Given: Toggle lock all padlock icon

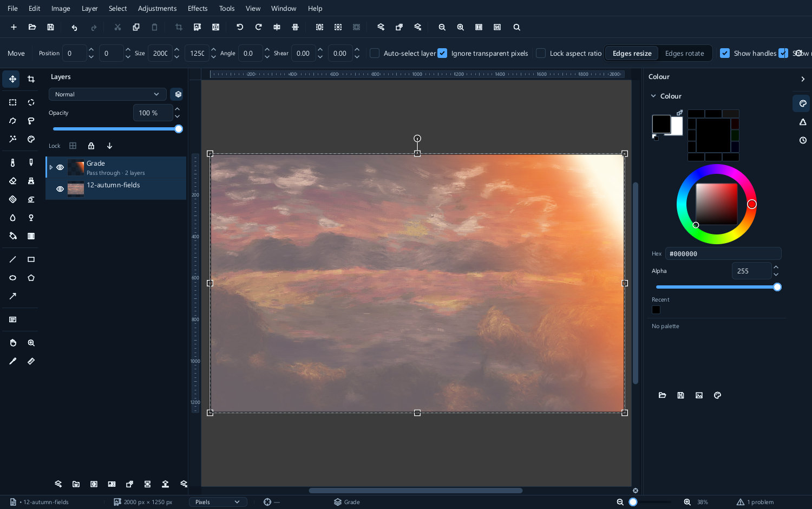Looking at the screenshot, I should click(91, 146).
